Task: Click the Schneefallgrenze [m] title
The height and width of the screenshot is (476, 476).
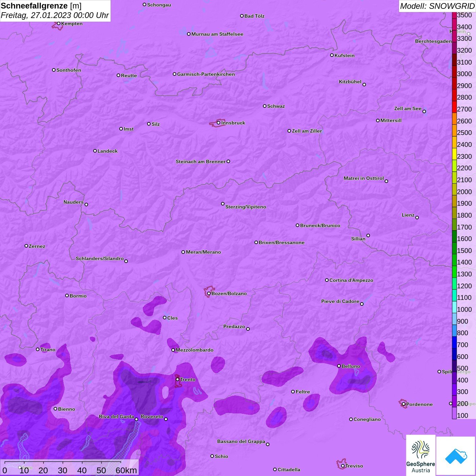Action: [x=41, y=6]
